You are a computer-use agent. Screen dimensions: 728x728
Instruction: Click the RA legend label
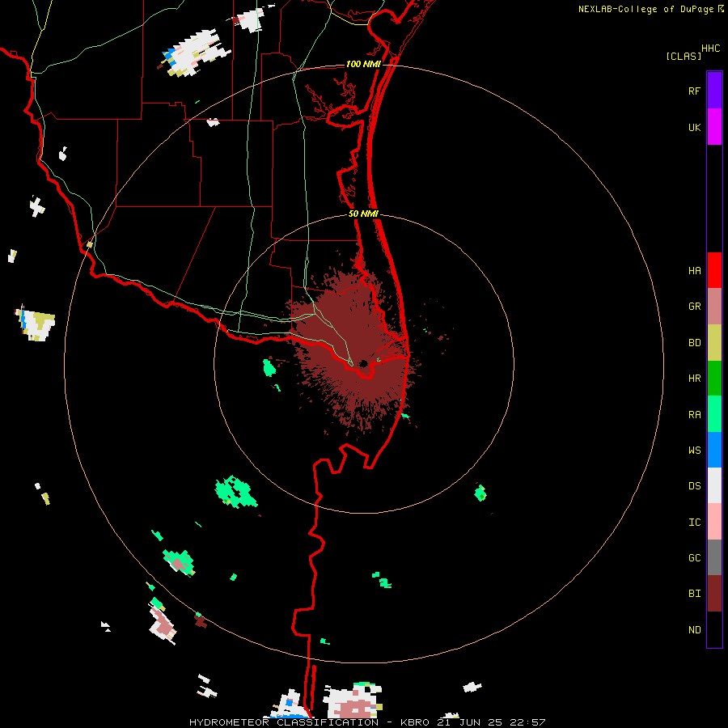[x=694, y=414]
